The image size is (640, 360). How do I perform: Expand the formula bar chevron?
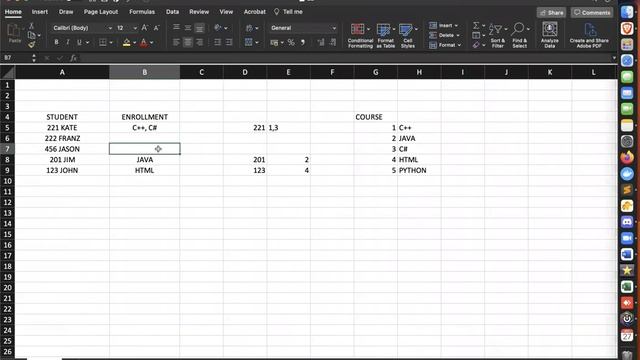[x=614, y=58]
